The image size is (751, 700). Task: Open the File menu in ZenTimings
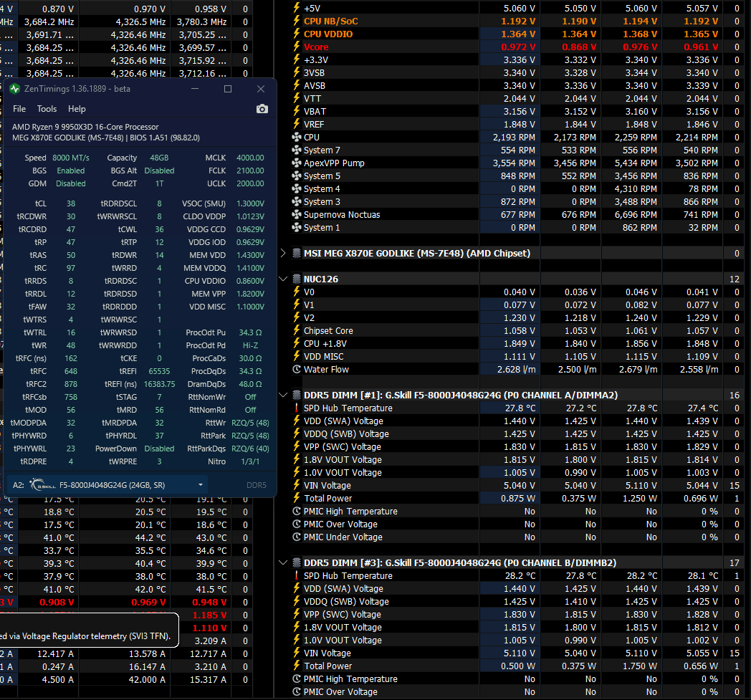click(19, 109)
